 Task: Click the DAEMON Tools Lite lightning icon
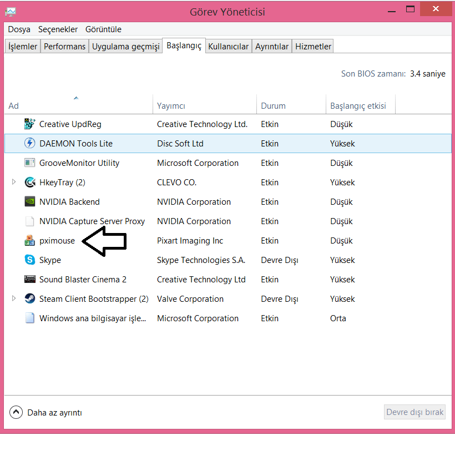(29, 143)
